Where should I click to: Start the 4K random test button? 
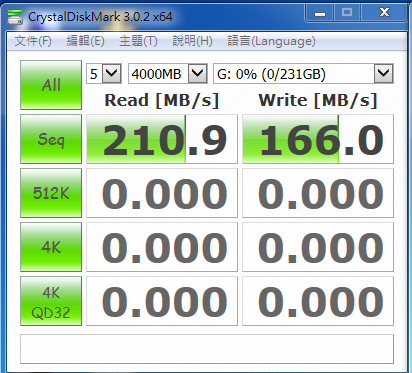(x=51, y=247)
